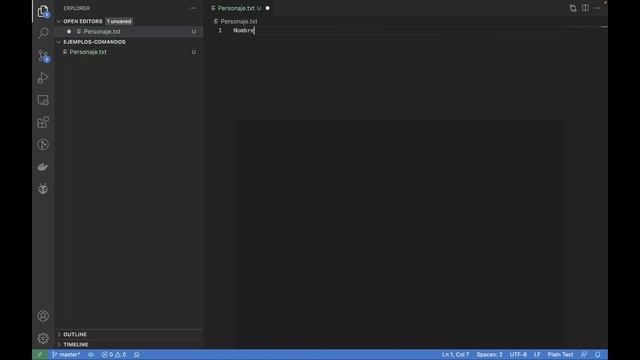This screenshot has height=360, width=640.
Task: Open changes compare icon in editor toolbar
Action: click(x=573, y=8)
